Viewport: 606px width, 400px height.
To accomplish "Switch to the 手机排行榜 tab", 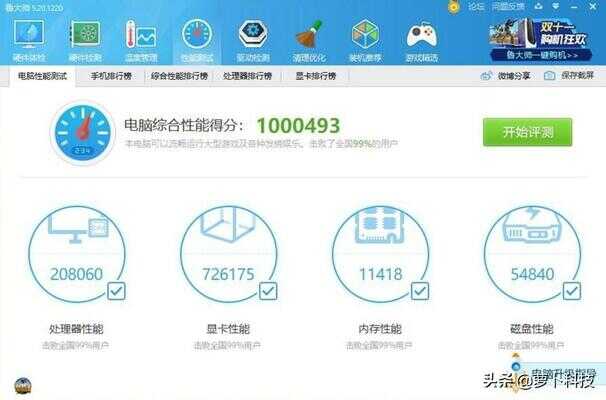I will (111, 76).
